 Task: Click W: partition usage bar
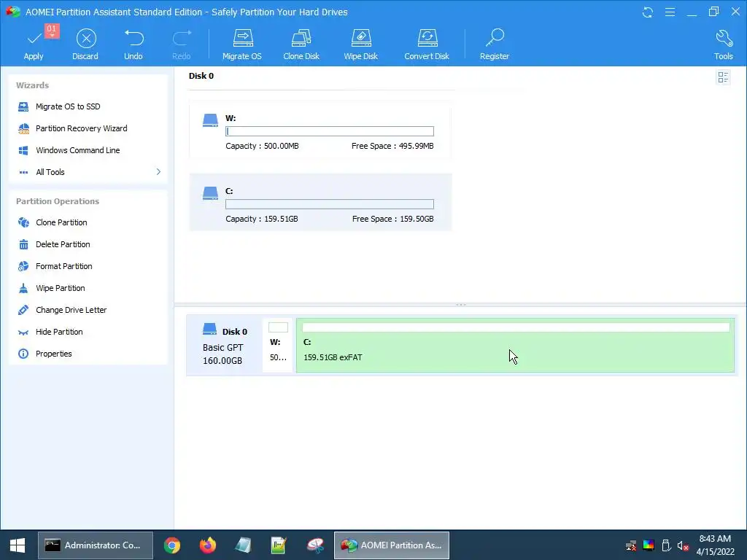click(x=330, y=131)
